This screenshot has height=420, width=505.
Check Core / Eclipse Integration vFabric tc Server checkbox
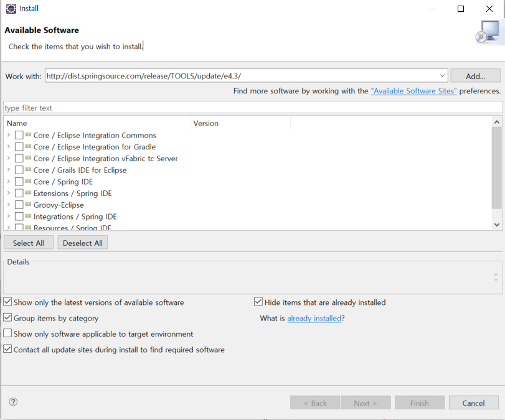pos(19,158)
